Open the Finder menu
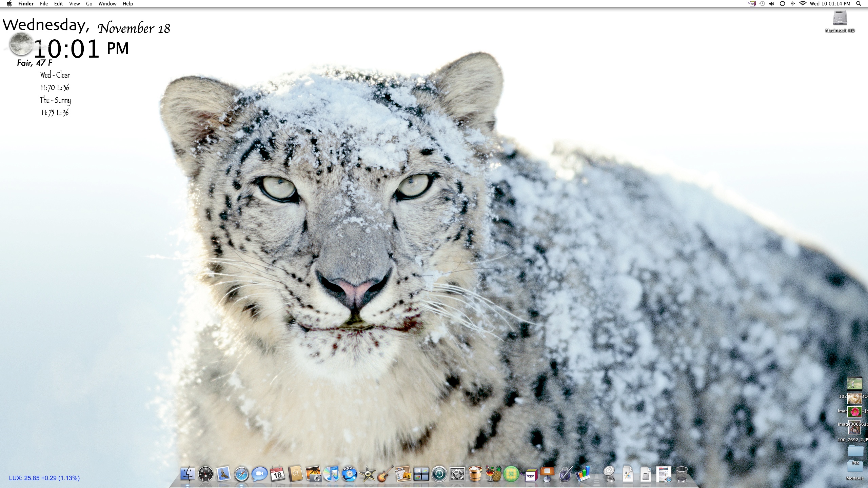This screenshot has width=868, height=488. [26, 4]
